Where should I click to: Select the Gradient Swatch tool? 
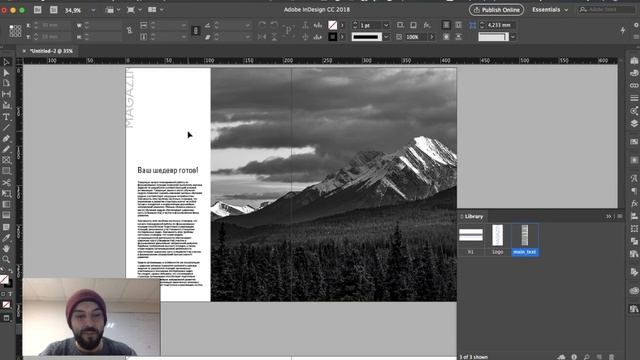(6, 204)
